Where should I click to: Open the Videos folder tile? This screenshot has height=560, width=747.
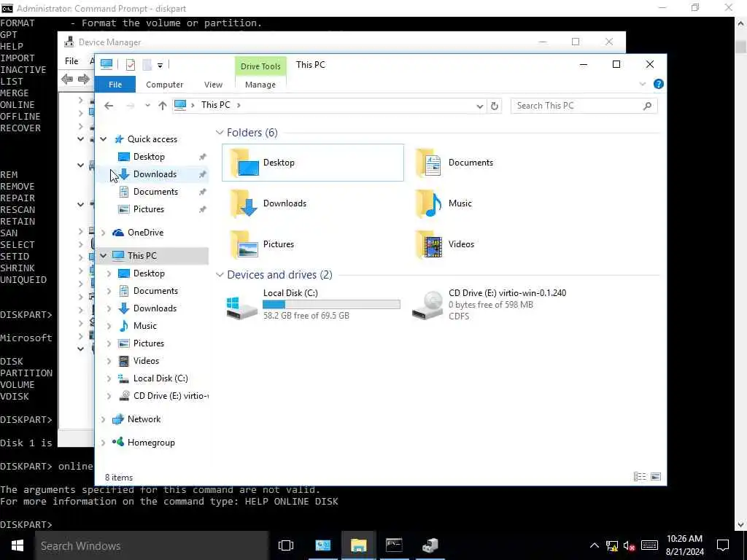[x=445, y=244]
